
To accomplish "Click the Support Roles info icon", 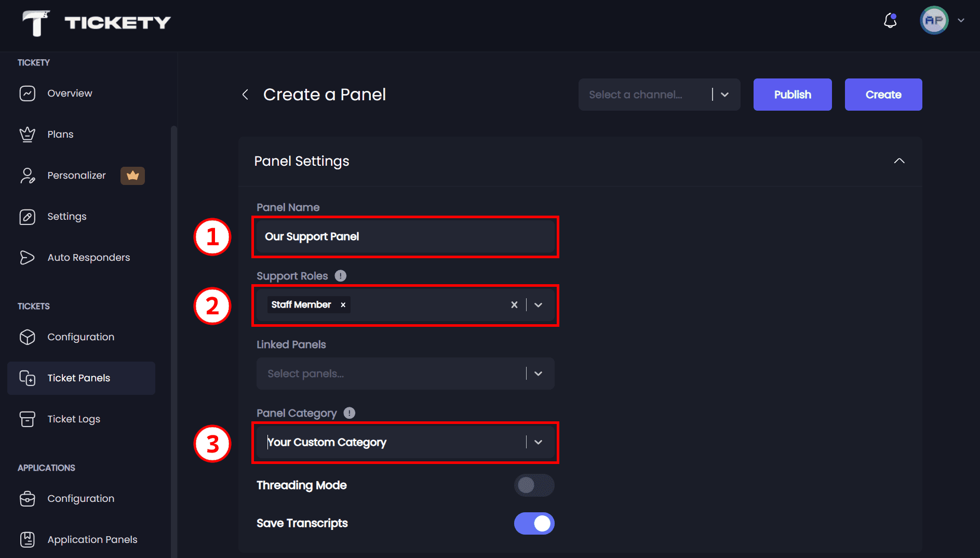I will point(340,275).
